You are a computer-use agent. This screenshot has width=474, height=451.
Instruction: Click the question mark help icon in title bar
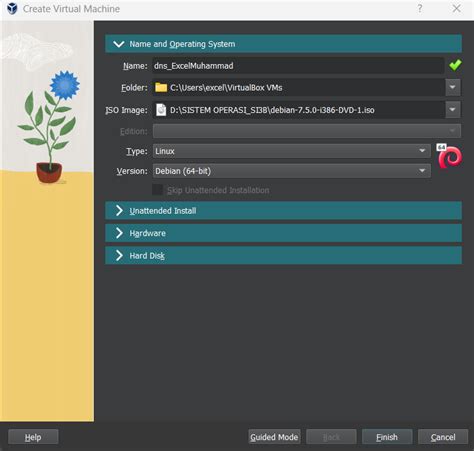(420, 8)
